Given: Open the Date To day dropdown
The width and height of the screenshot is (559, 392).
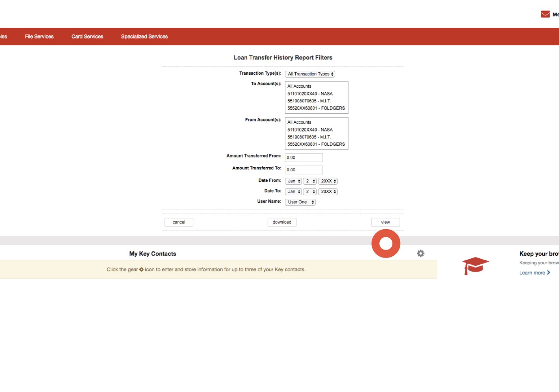Looking at the screenshot, I should tap(310, 191).
